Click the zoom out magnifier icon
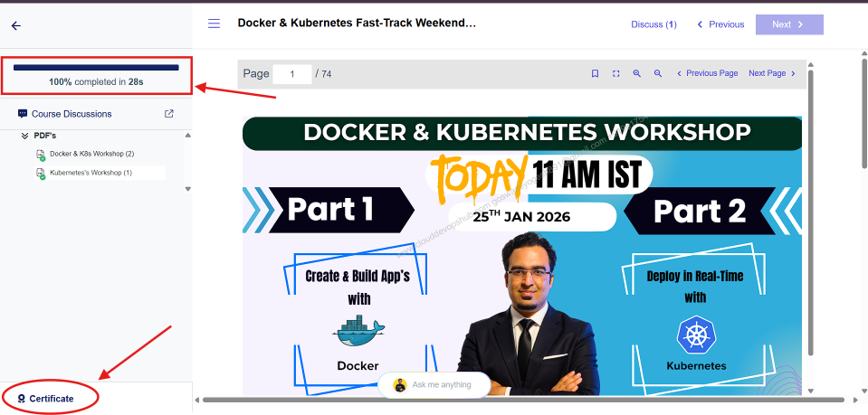The image size is (868, 415). click(x=658, y=73)
